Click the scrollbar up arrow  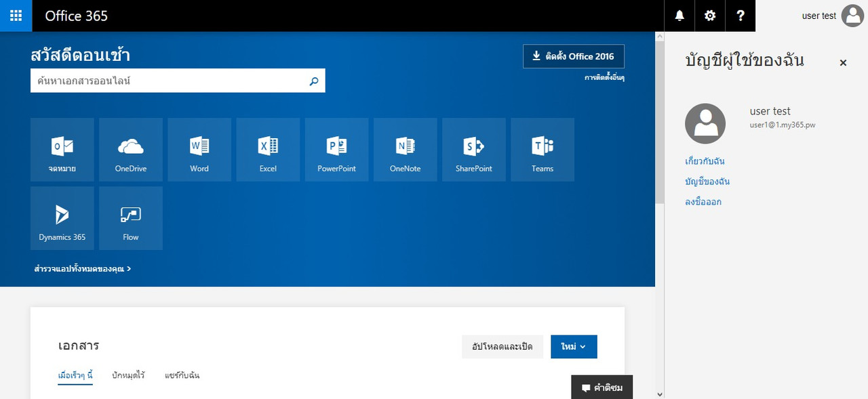click(659, 36)
